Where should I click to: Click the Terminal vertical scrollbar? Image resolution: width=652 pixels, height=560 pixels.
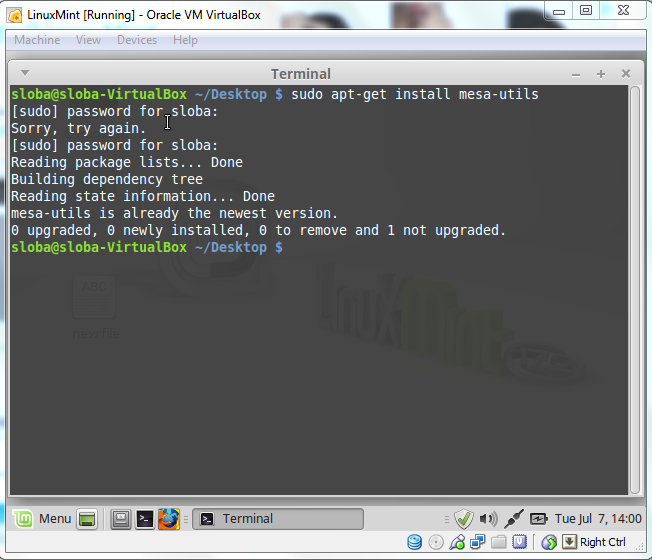coord(635,289)
